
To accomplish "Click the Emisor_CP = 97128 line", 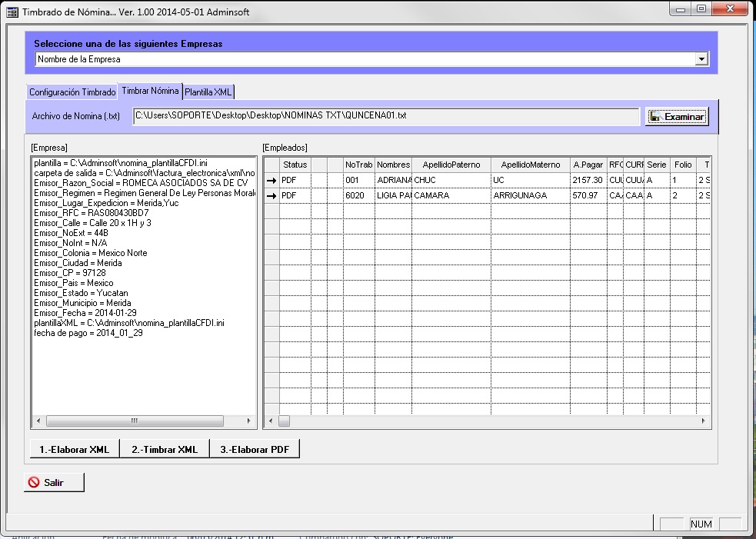I will click(x=70, y=273).
